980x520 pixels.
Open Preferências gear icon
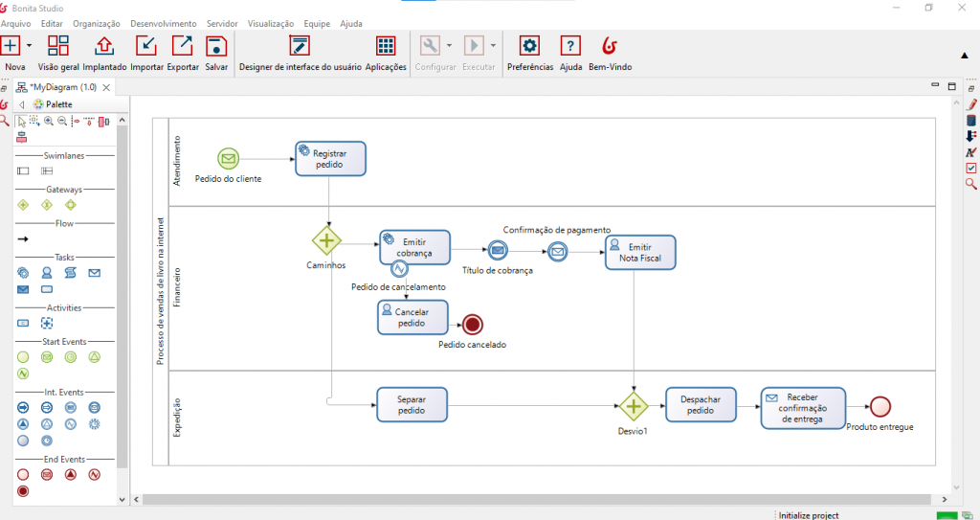pos(529,46)
